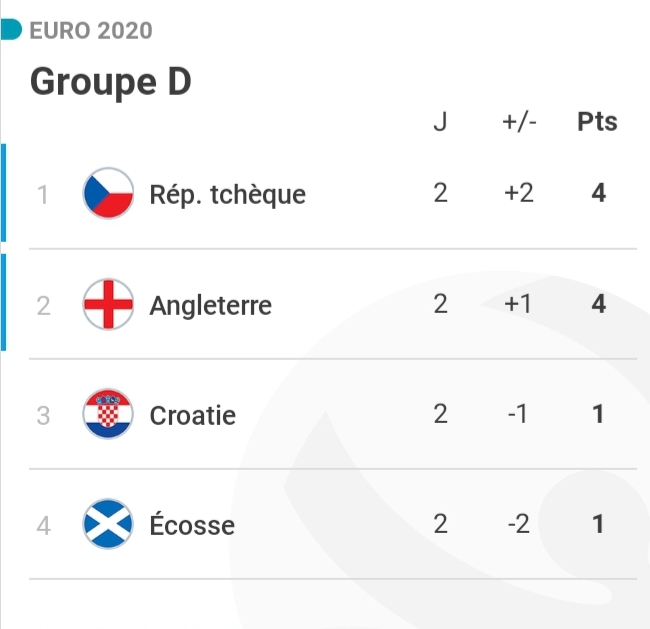Open the Angleterre team link

210,305
